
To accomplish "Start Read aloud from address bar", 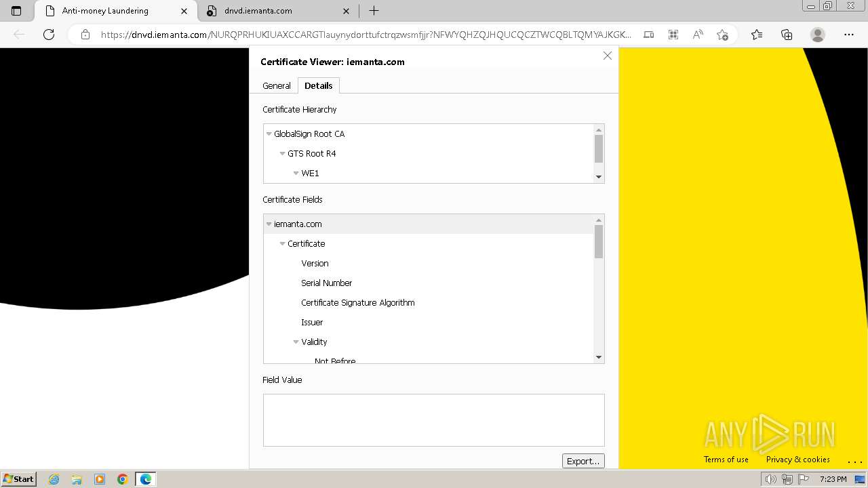I will (x=698, y=35).
